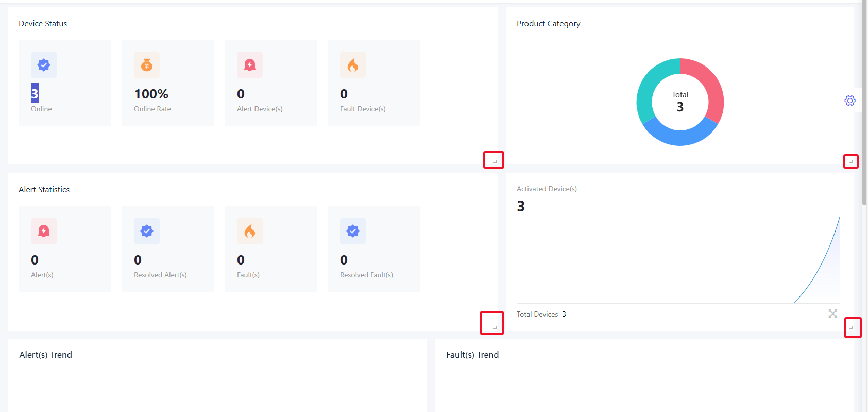Click resize handle of Activated Device(s) panel
868x412 pixels.
852,327
